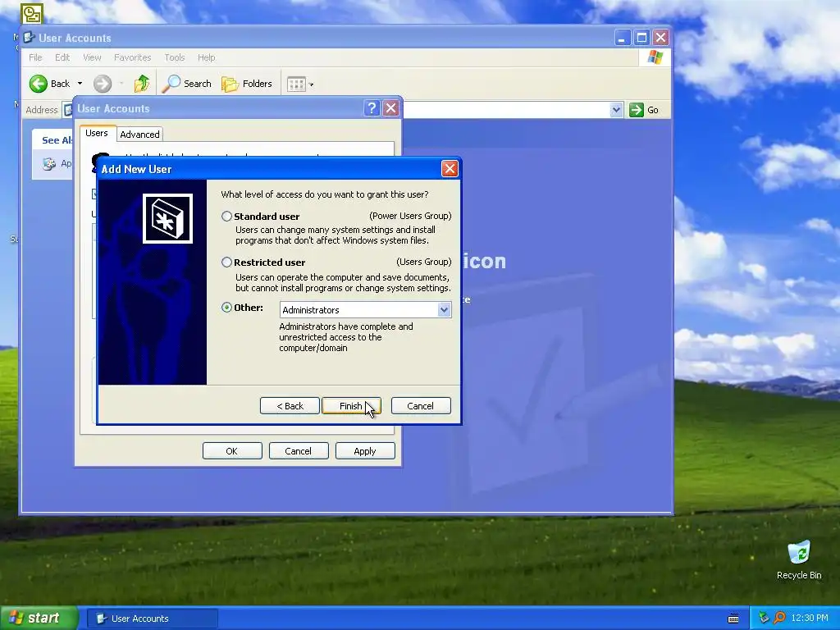
Task: Click the green Back arrow icon
Action: click(39, 84)
